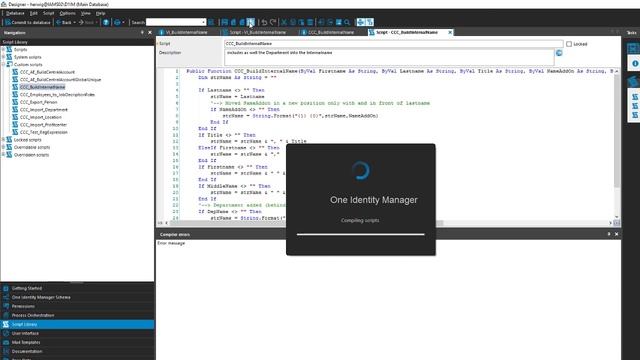This screenshot has height=360, width=640.
Task: Click the Compile scripts toolbar icon
Action: pos(251,22)
